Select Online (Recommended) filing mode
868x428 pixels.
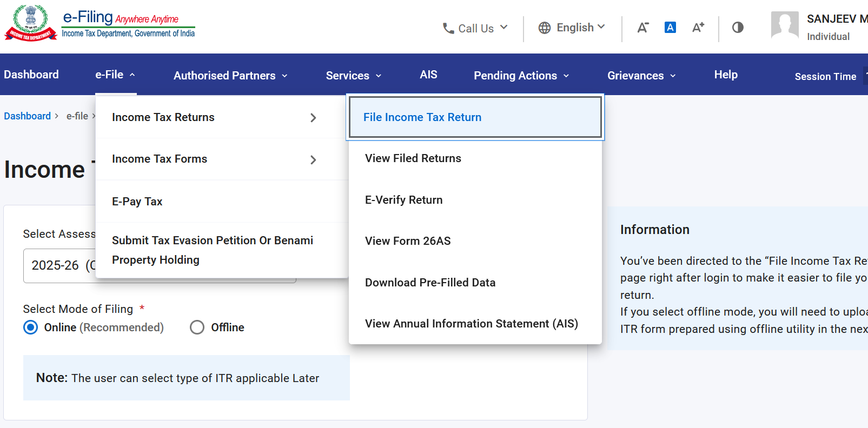[x=31, y=327]
